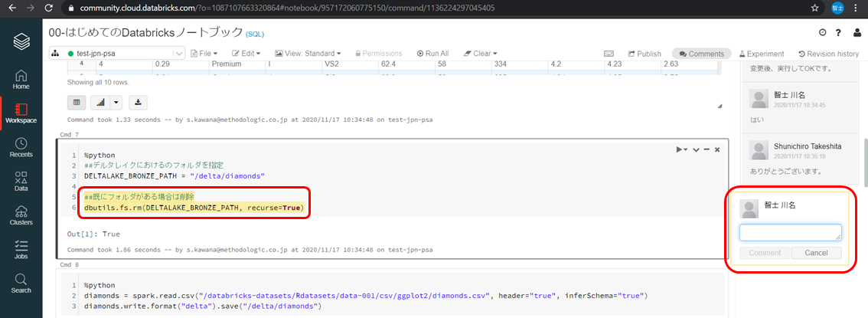Open the Edit menu
The height and width of the screenshot is (318, 868).
pos(247,54)
